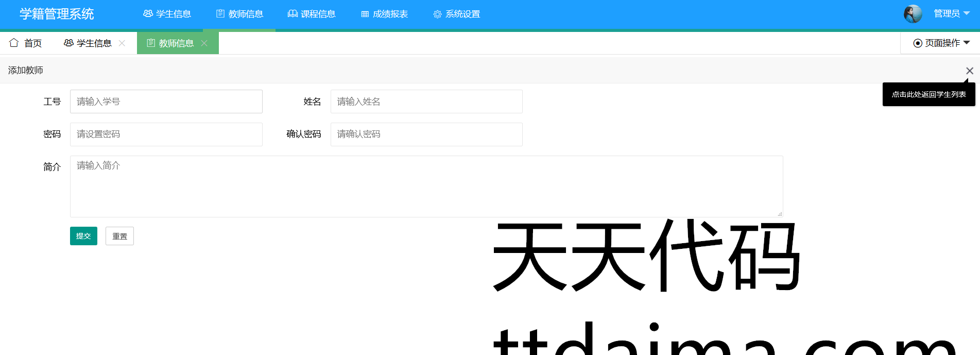Click the 成绩报表 table icon in navbar
The image size is (980, 355).
pyautogui.click(x=365, y=14)
